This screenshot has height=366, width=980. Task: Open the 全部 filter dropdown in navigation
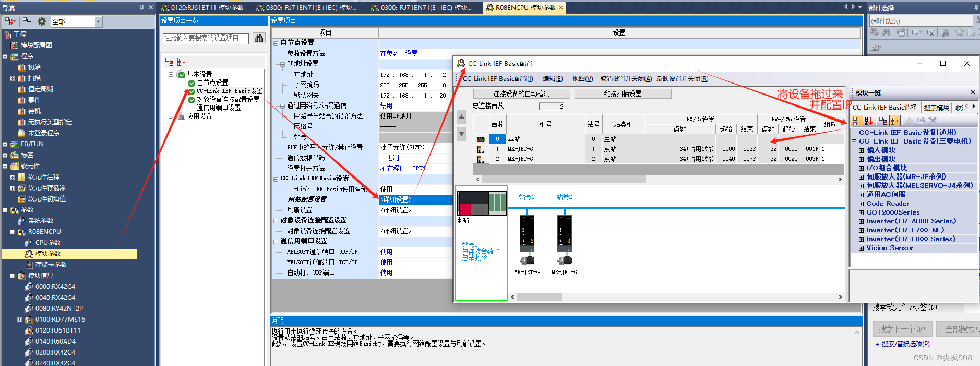click(x=98, y=21)
